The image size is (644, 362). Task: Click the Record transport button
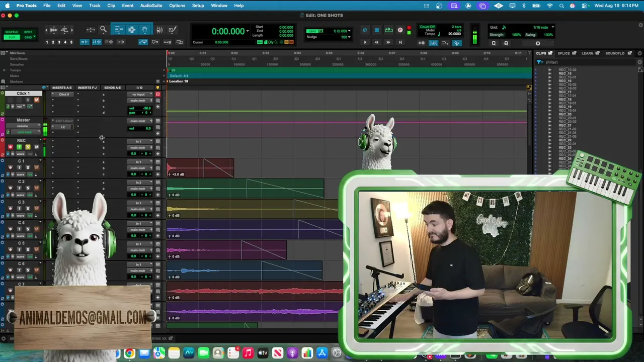coord(400,30)
